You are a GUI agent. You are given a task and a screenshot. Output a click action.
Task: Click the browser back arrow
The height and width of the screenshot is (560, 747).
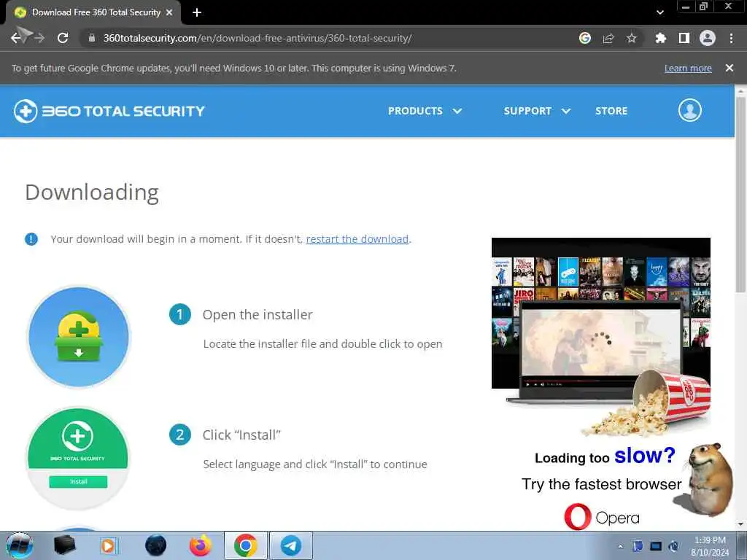point(16,38)
